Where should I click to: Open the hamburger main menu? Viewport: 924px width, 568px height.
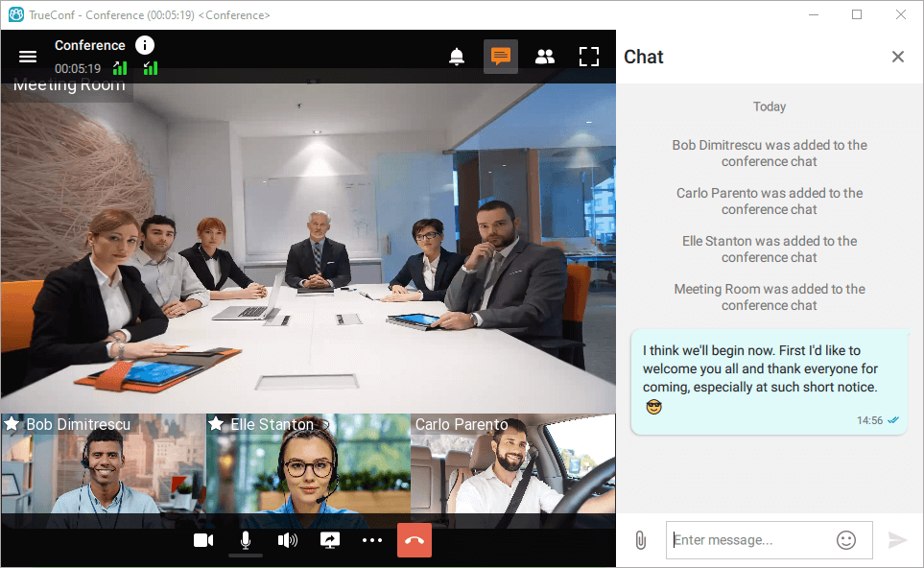click(28, 57)
